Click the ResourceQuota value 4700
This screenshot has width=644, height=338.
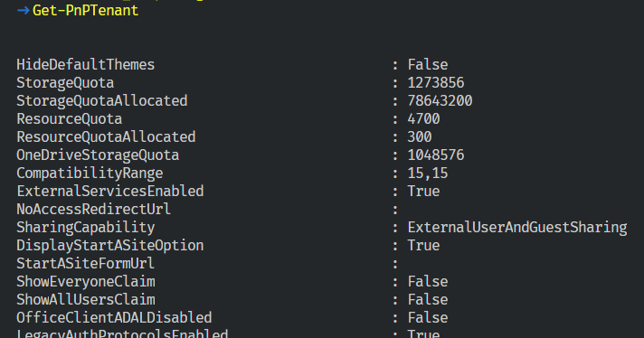tap(423, 119)
